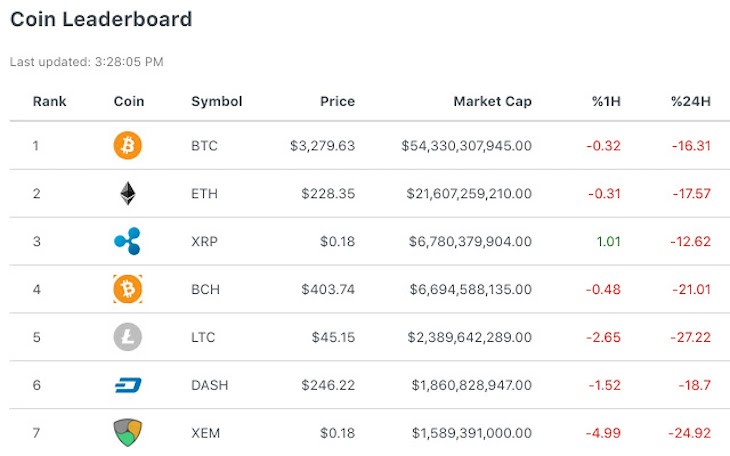Sort table by Rank column header
The image size is (730, 456).
click(x=50, y=101)
